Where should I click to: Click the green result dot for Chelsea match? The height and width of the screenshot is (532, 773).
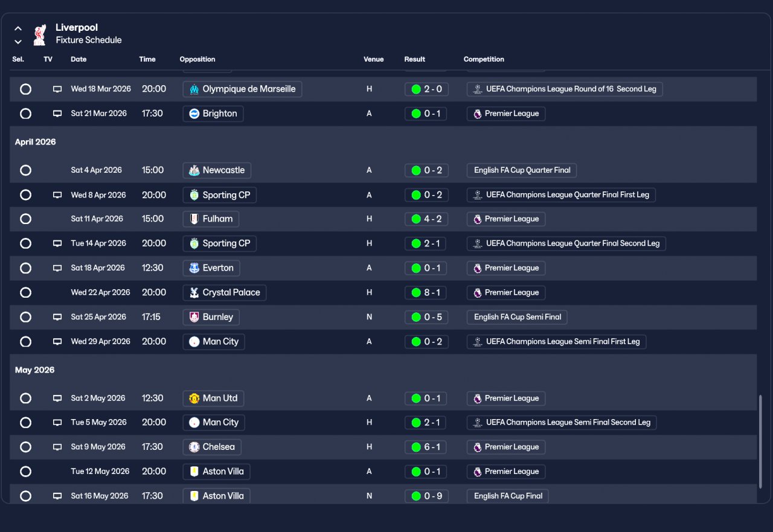tap(416, 447)
